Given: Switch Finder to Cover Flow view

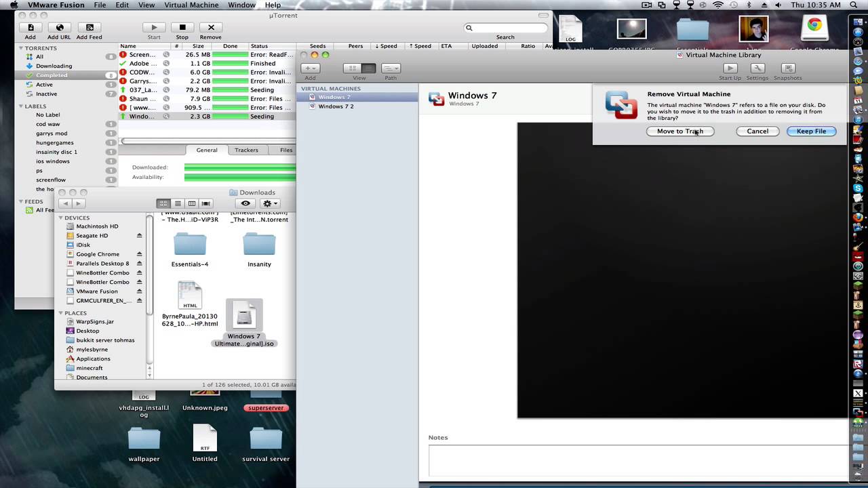Looking at the screenshot, I should (x=206, y=203).
